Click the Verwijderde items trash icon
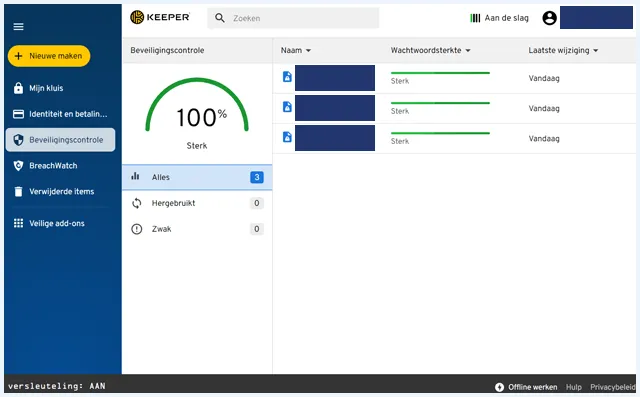 coord(18,191)
